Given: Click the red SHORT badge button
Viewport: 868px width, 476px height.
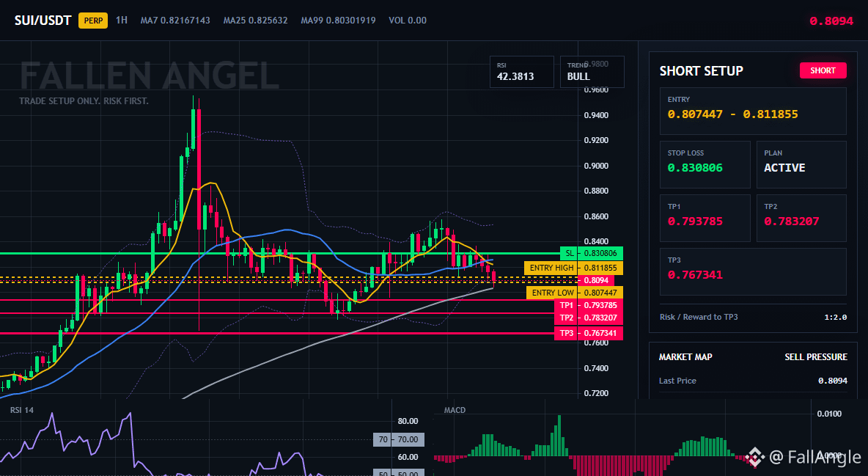Looking at the screenshot, I should (x=823, y=70).
